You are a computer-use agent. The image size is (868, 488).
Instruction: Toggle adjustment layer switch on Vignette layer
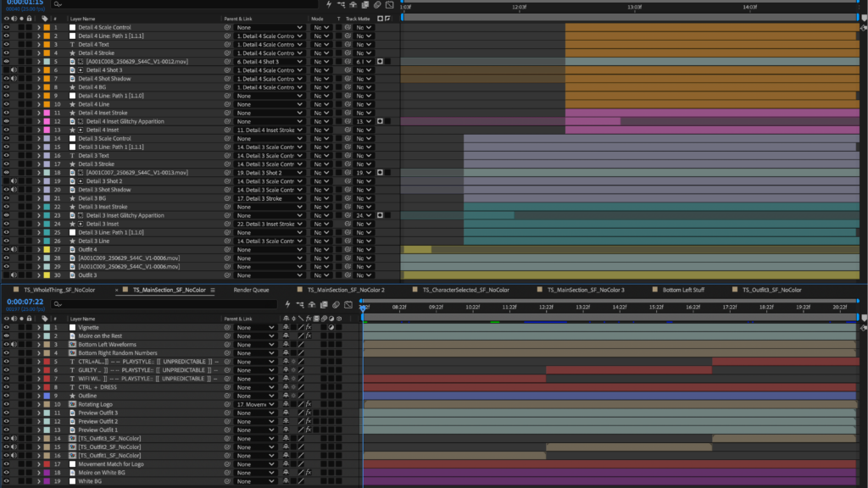[x=331, y=328]
